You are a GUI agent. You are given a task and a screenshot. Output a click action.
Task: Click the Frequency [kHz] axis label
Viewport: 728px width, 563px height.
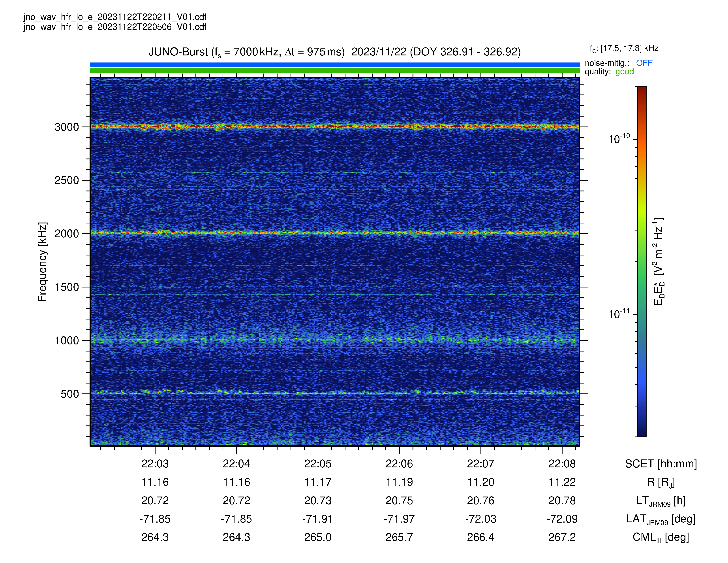click(43, 262)
